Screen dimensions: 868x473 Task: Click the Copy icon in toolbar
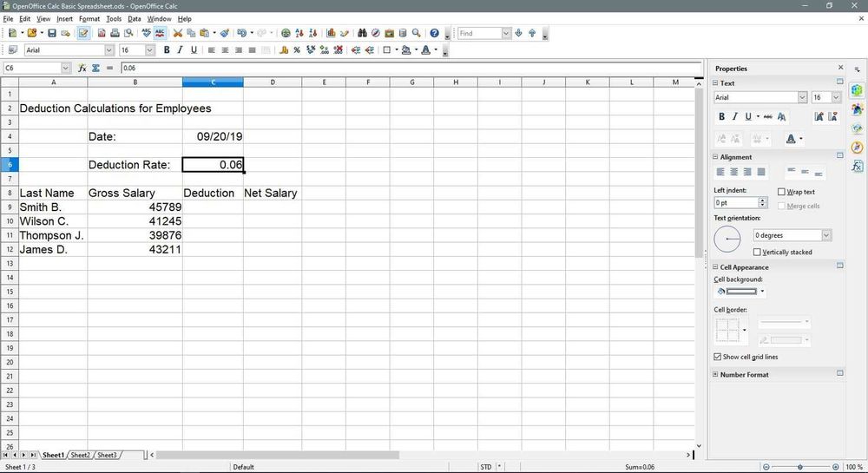tap(191, 33)
